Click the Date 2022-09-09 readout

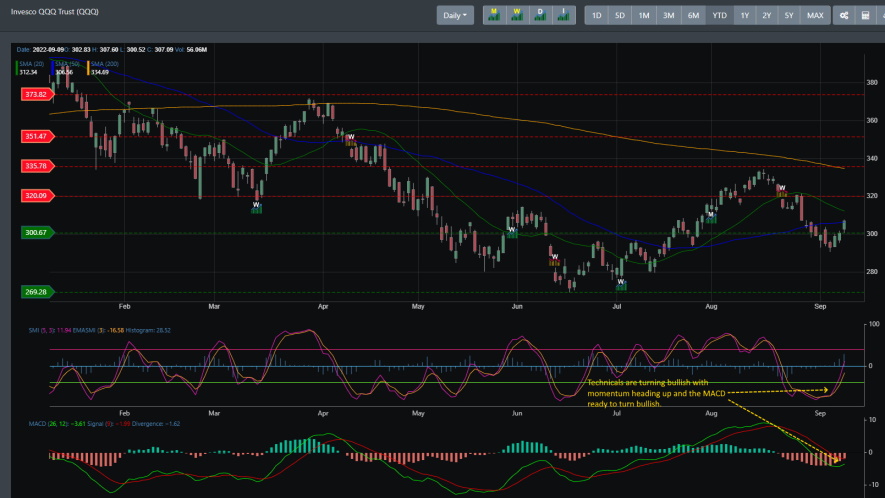(40, 50)
